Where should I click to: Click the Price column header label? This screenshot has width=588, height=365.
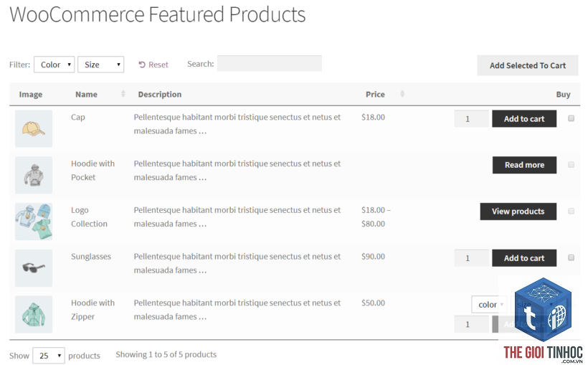pos(375,94)
